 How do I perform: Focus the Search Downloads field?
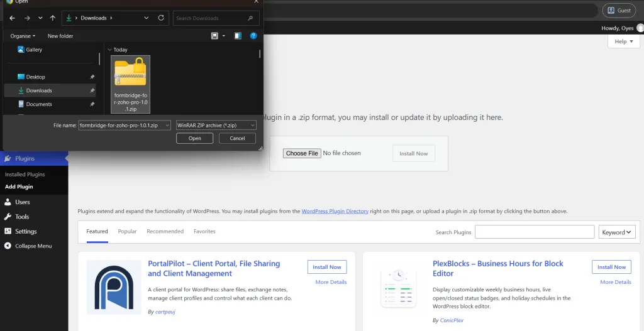coord(216,18)
